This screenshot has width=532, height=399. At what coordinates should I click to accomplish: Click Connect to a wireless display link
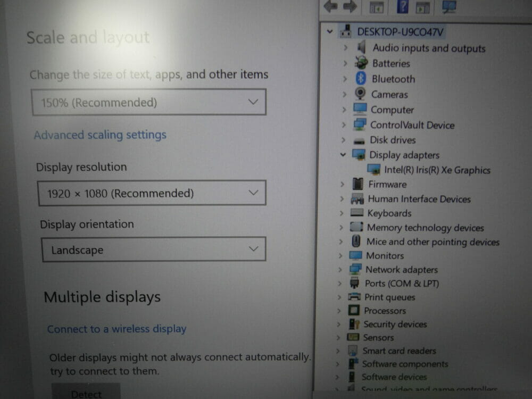(117, 329)
